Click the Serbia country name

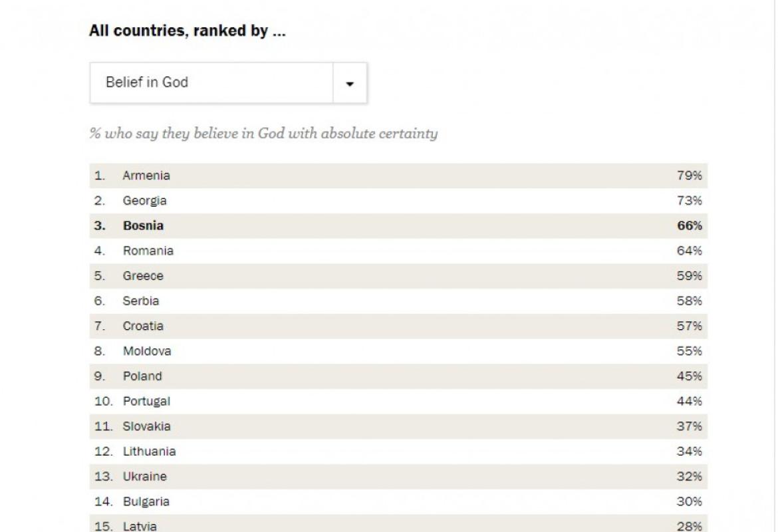point(141,301)
